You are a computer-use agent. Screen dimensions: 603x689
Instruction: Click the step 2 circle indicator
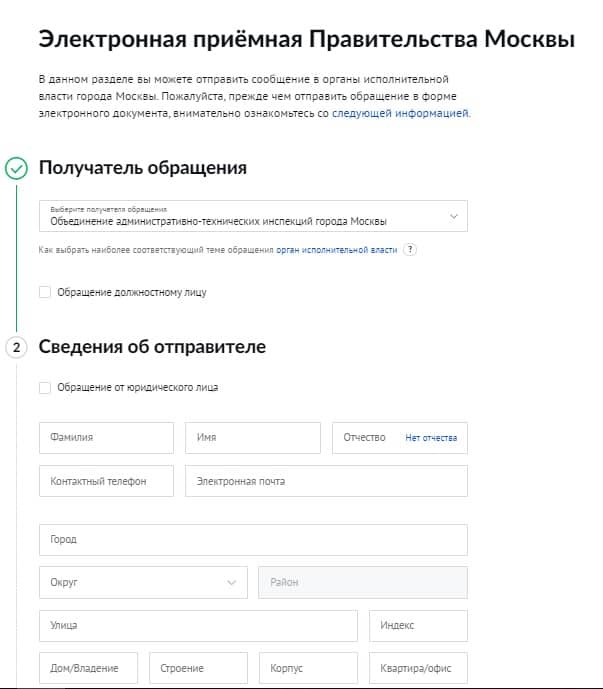pos(16,348)
